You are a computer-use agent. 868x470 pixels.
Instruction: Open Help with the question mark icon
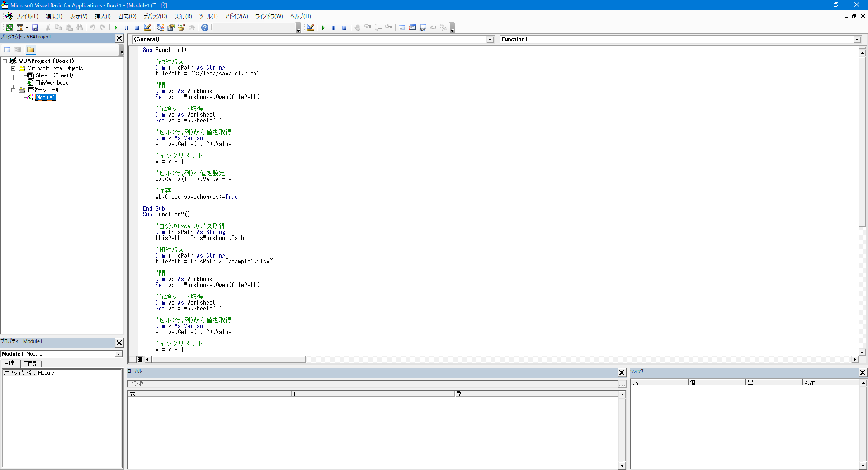pyautogui.click(x=205, y=28)
